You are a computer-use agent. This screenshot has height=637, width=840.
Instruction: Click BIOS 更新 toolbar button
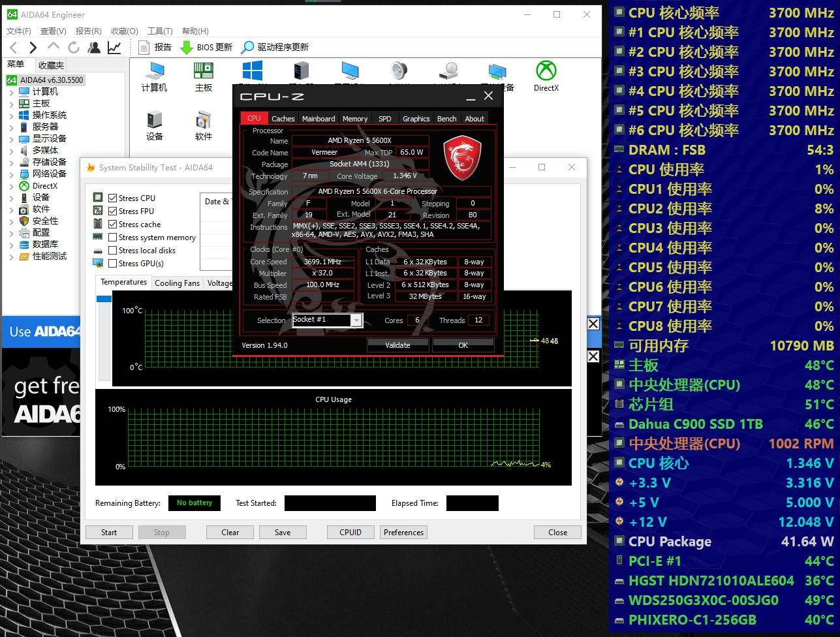[x=206, y=47]
